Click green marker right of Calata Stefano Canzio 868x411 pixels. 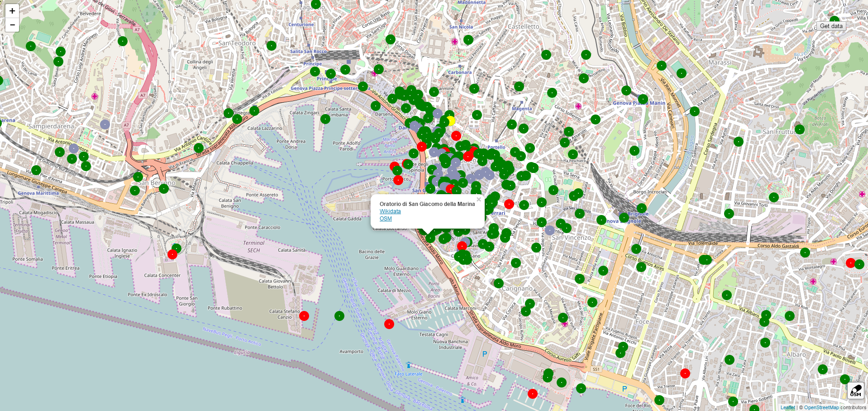click(339, 316)
